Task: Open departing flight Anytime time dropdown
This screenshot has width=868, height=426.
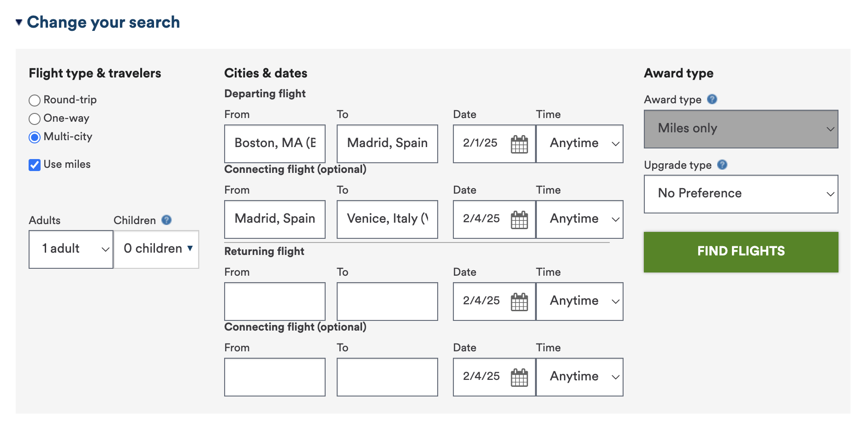Action: (x=579, y=143)
